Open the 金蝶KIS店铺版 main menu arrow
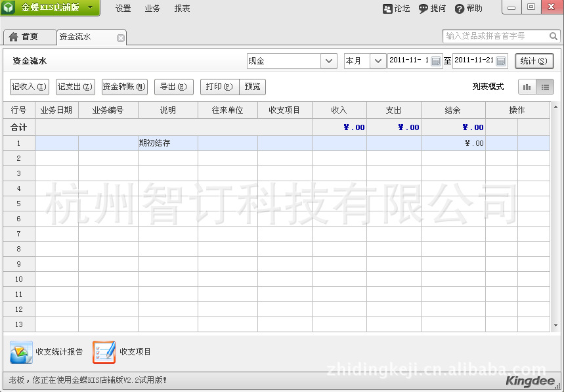564x392 pixels. point(91,8)
